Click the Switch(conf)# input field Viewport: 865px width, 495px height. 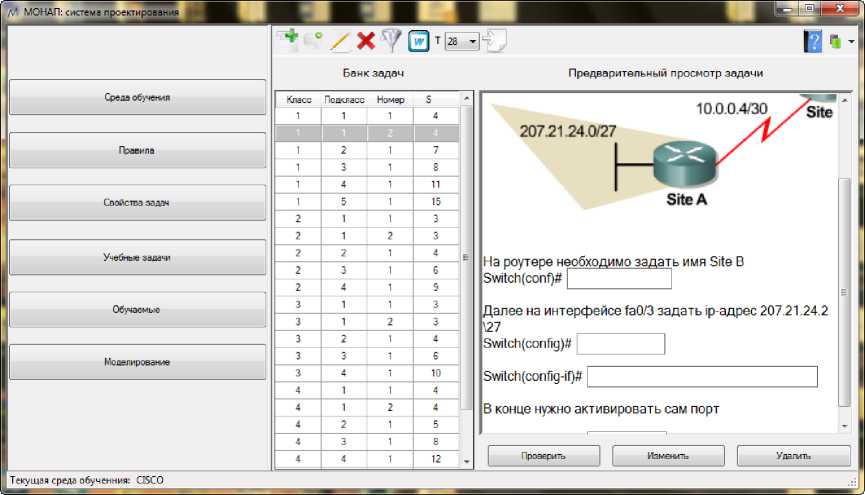619,278
